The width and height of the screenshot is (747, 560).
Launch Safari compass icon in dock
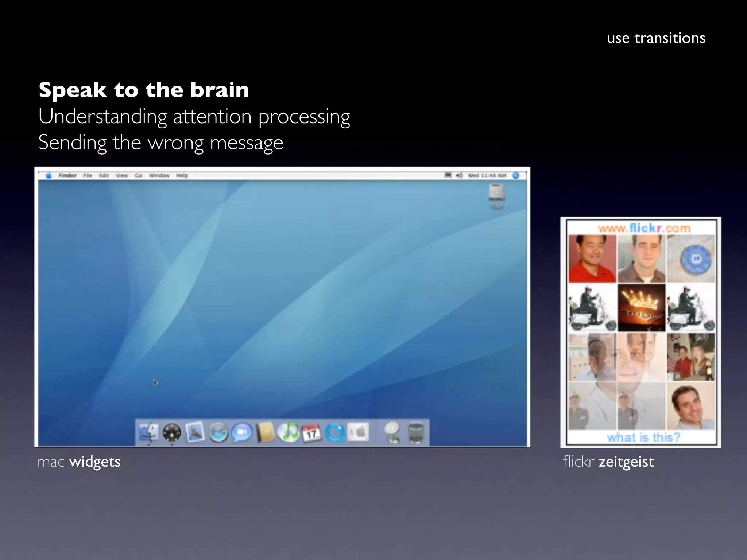(218, 433)
